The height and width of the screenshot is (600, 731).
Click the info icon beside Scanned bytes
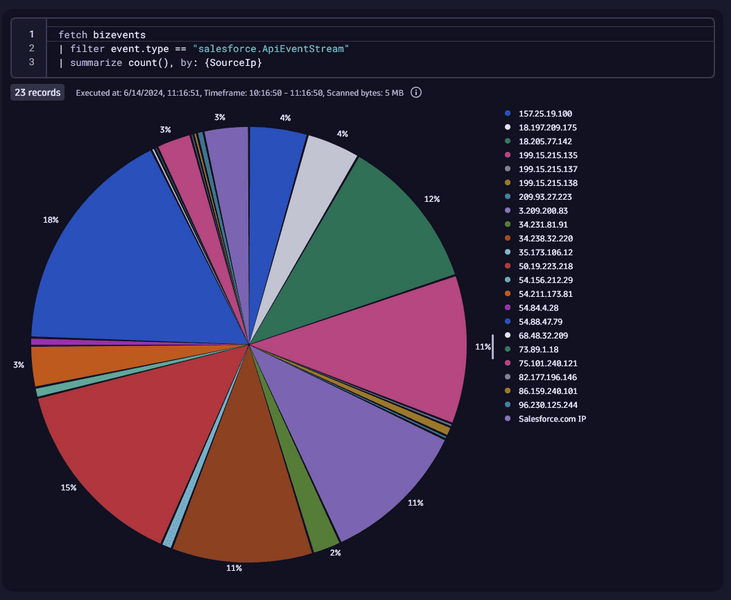point(416,93)
